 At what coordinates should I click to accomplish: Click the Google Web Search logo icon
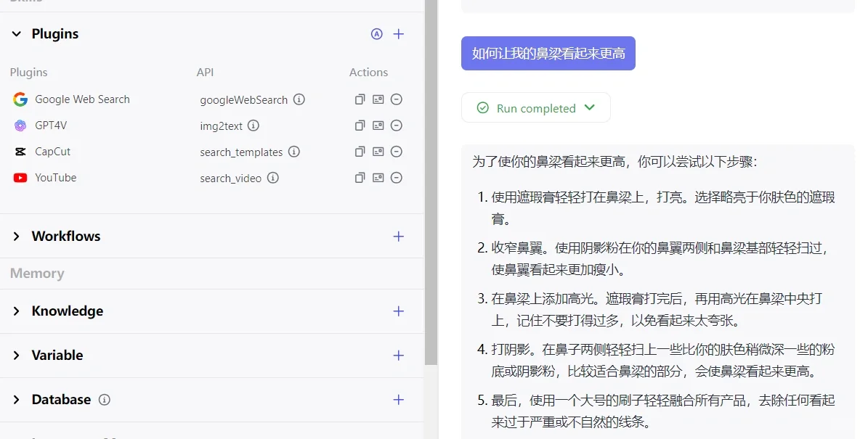click(x=20, y=99)
